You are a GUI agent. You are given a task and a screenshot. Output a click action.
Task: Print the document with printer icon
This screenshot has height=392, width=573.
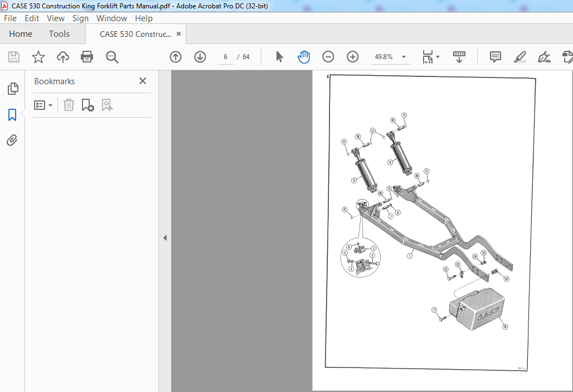(87, 57)
